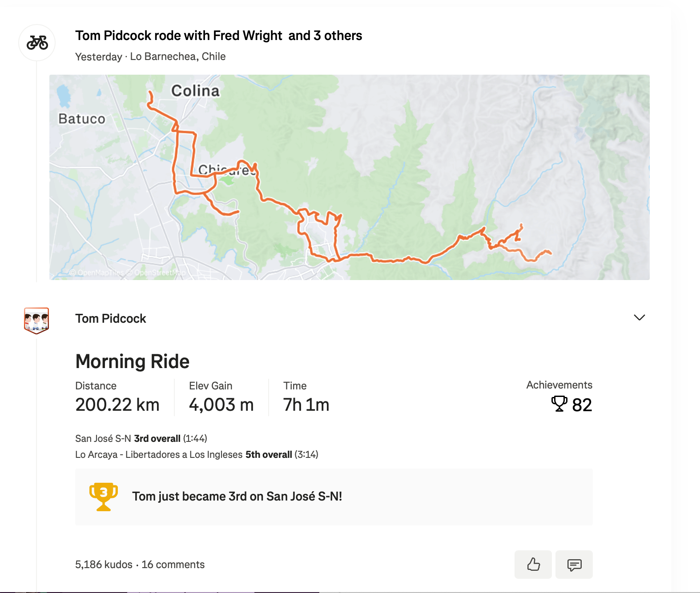Open the dropdown arrow beside Tom Pidcock
The height and width of the screenshot is (593, 700).
pos(639,318)
